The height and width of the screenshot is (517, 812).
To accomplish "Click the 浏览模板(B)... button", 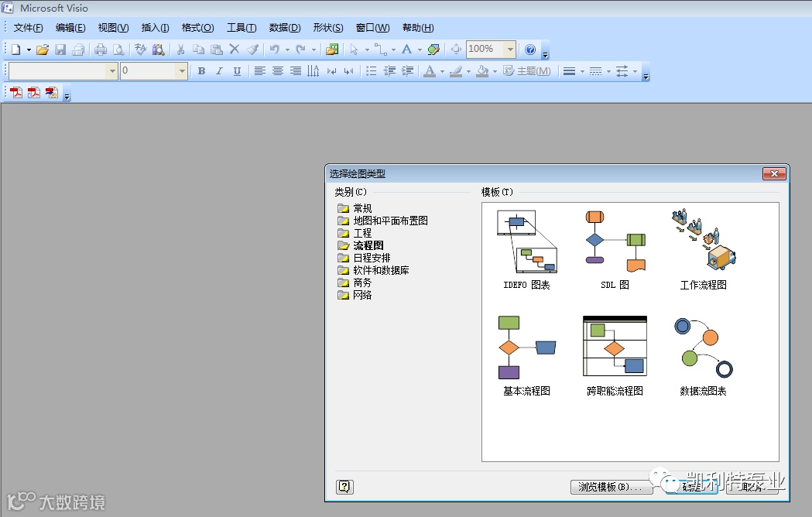I will click(611, 487).
